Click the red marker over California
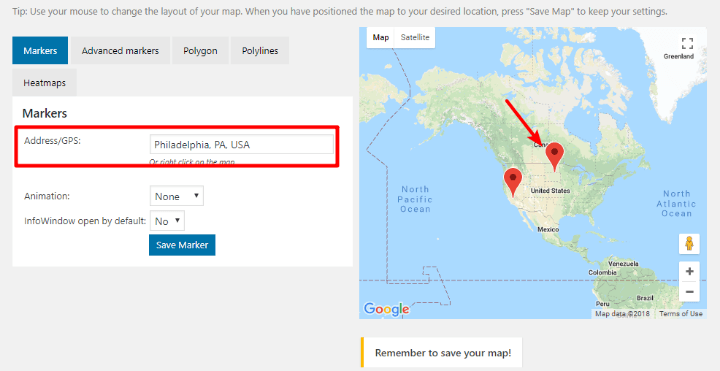 point(513,182)
